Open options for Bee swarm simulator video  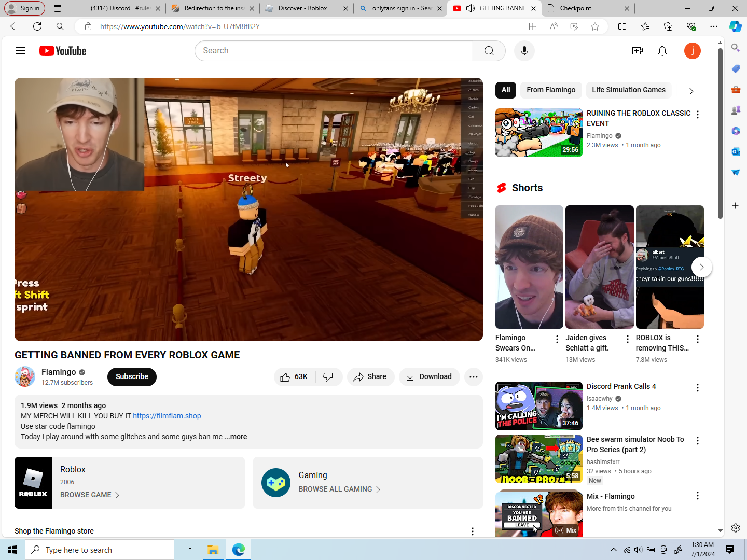(698, 441)
